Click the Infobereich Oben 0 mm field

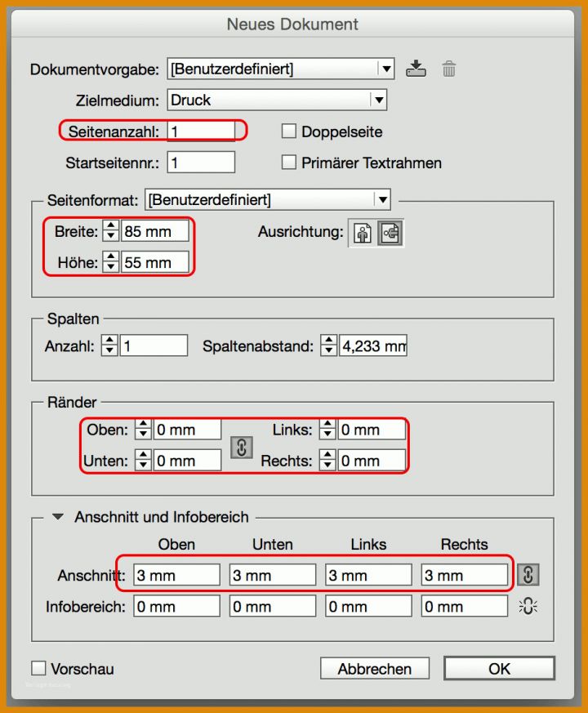pos(177,606)
